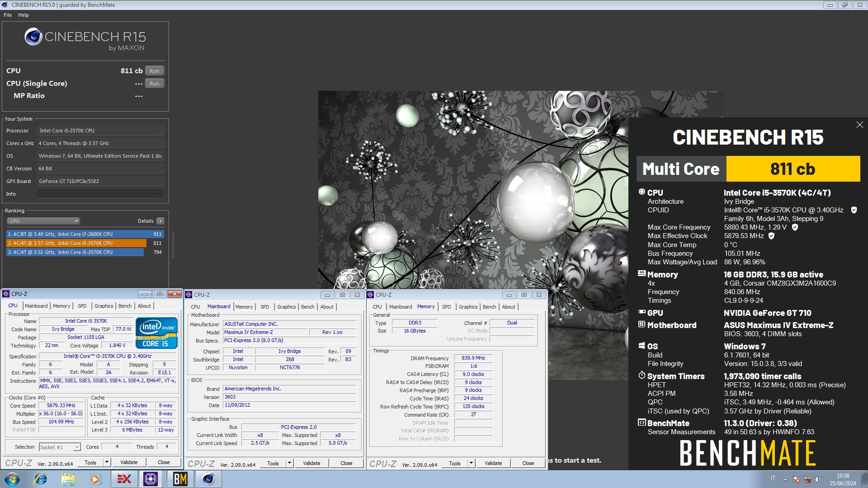Screen dimensions: 868x488
Task: Open Windows Explorer folder from taskbar
Action: point(68,479)
